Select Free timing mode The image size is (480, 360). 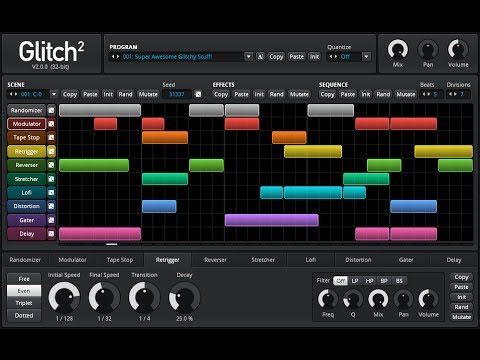(24, 279)
